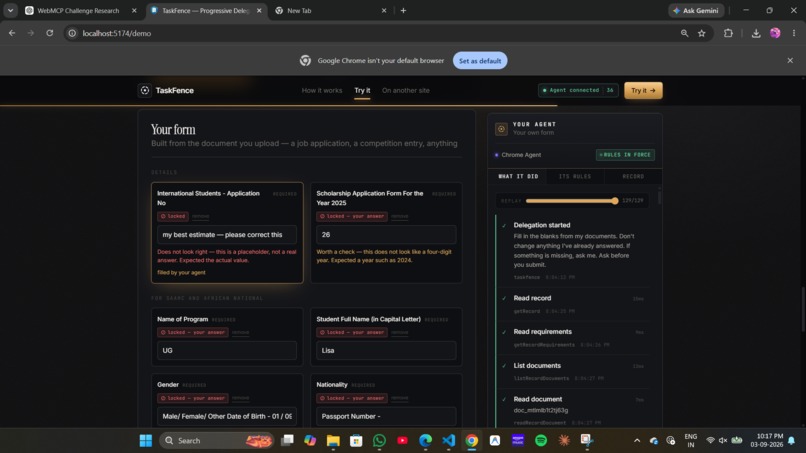
Task: Go back to the previous page
Action: click(x=12, y=33)
